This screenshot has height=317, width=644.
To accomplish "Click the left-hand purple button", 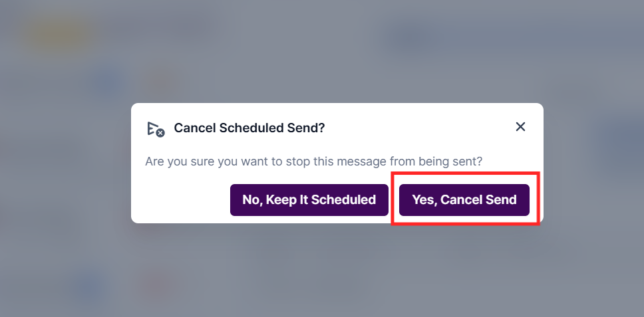I will click(309, 200).
